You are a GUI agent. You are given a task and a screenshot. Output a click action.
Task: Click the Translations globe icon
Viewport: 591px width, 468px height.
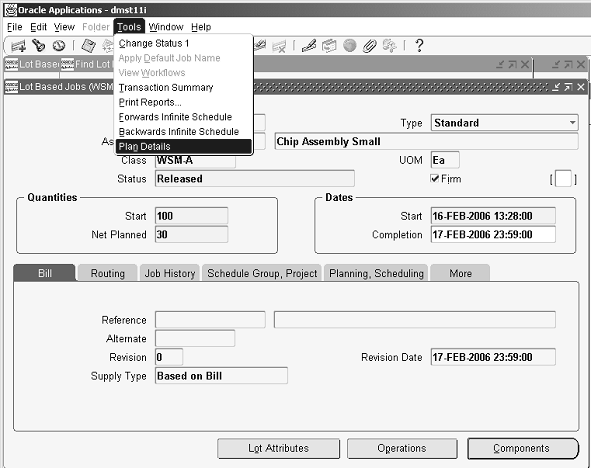(349, 46)
